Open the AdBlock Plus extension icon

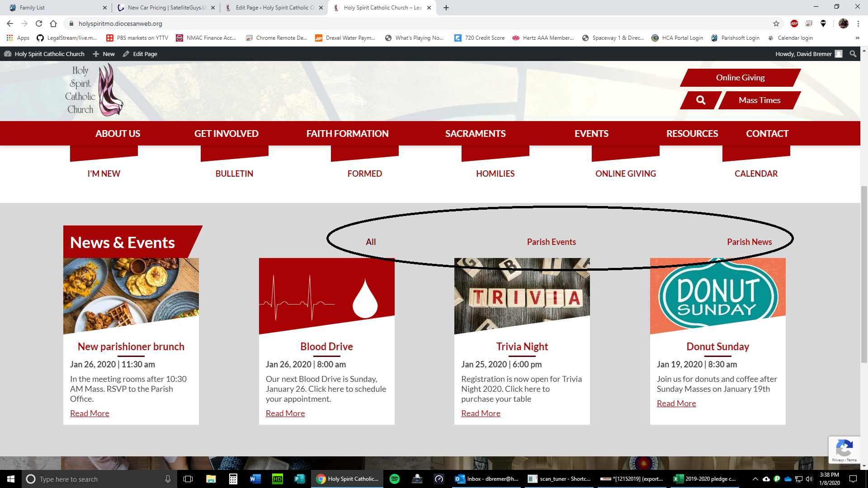tap(794, 23)
